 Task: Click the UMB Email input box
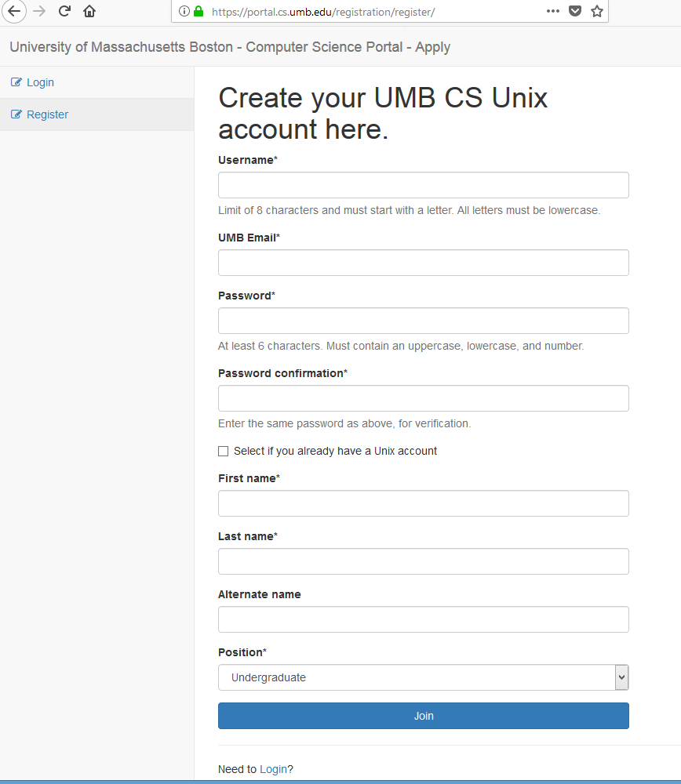pyautogui.click(x=423, y=262)
